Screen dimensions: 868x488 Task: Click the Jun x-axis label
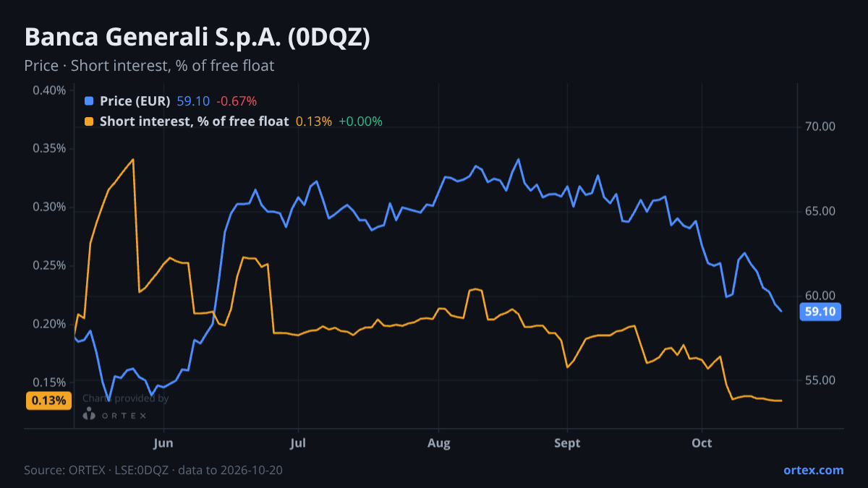163,443
